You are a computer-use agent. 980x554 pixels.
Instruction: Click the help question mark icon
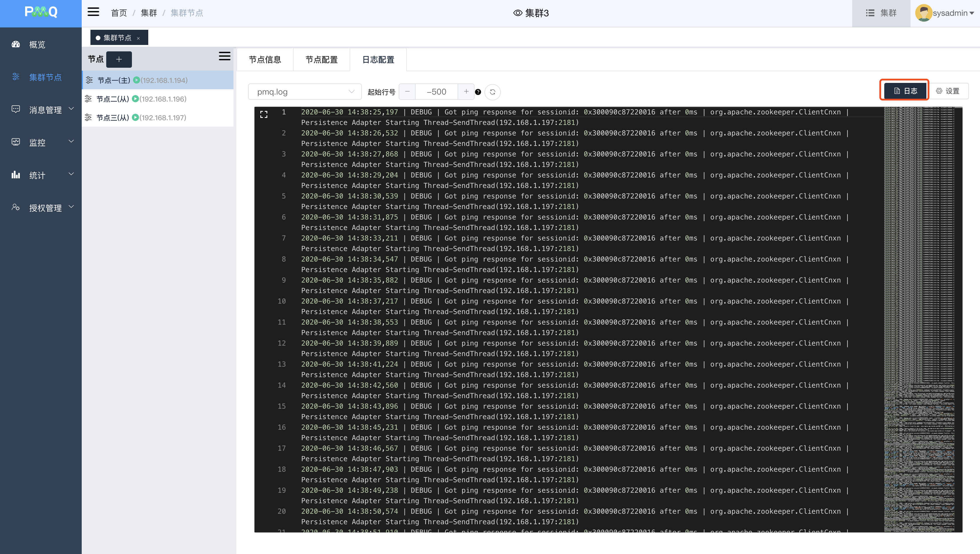pyautogui.click(x=478, y=92)
